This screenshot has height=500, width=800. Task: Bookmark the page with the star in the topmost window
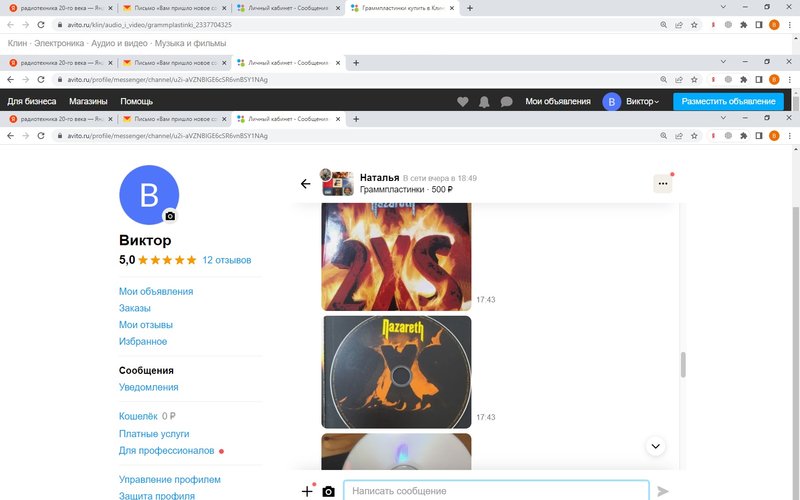point(694,24)
